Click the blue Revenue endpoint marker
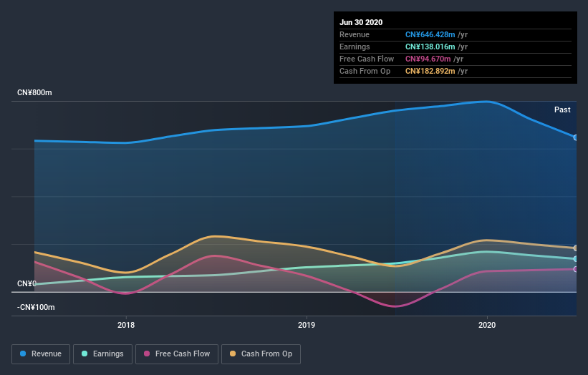 (576, 137)
